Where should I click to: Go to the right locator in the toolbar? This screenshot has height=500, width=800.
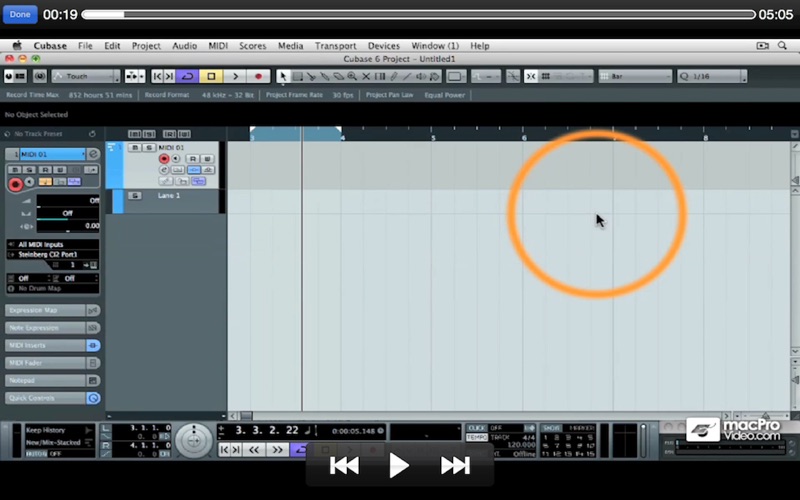[x=169, y=76]
